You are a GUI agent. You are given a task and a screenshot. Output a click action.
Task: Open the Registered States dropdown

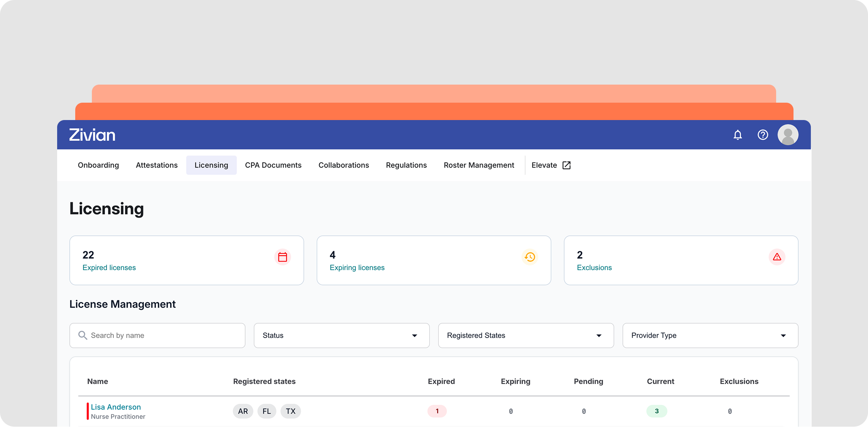(x=526, y=336)
